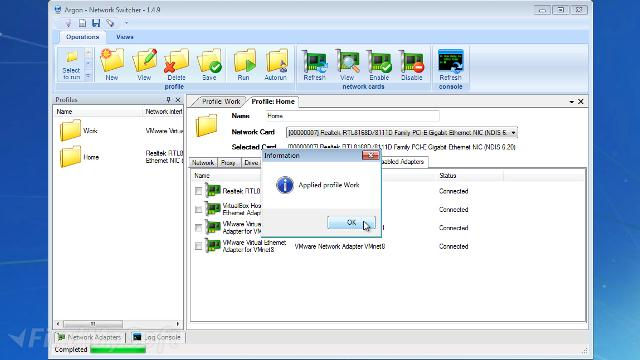Click the Autorun profile icon

(276, 64)
